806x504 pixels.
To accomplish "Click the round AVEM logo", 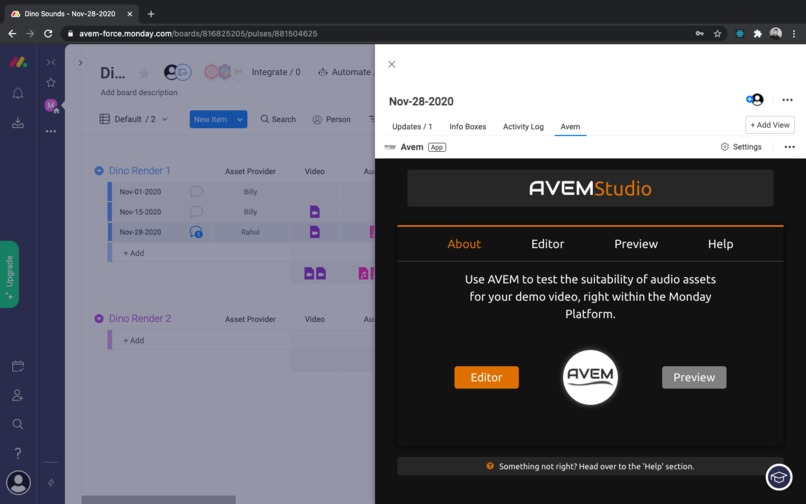I will point(590,377).
